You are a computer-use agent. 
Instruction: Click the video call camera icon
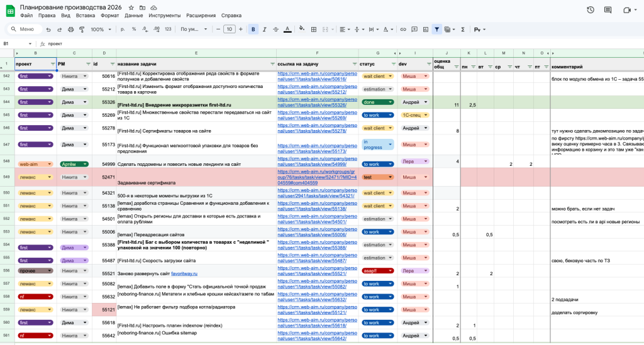627,10
